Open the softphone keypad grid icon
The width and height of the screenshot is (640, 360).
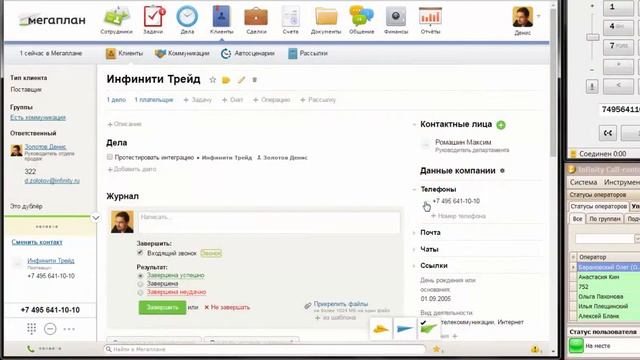click(x=31, y=329)
